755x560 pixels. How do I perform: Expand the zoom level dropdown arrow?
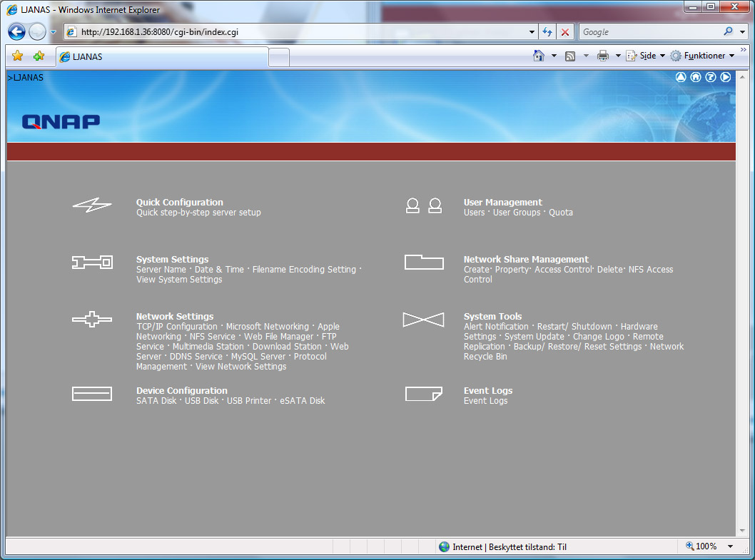tap(730, 546)
